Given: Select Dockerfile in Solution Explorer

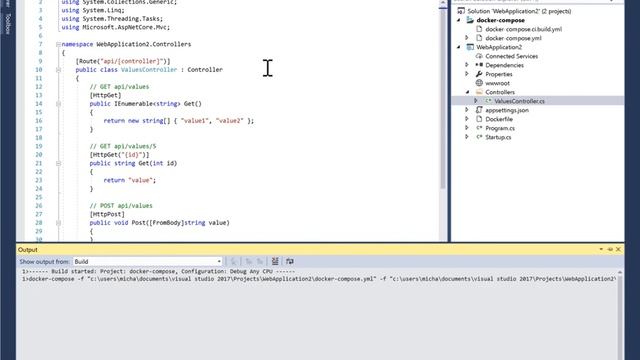Looking at the screenshot, I should click(499, 119).
